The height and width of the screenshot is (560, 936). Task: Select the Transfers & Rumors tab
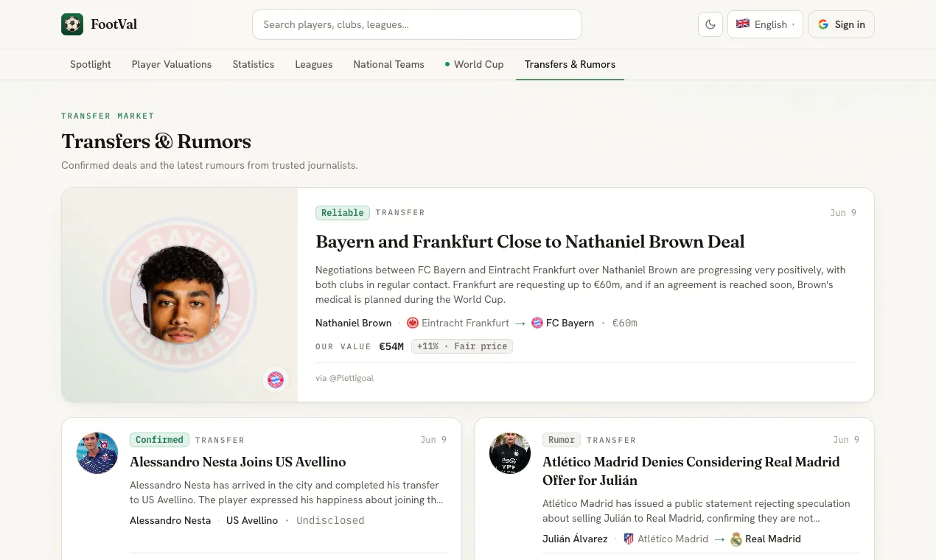click(570, 64)
